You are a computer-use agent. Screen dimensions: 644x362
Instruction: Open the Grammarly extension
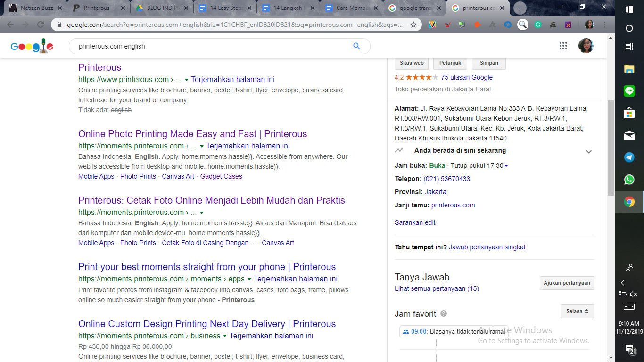538,25
